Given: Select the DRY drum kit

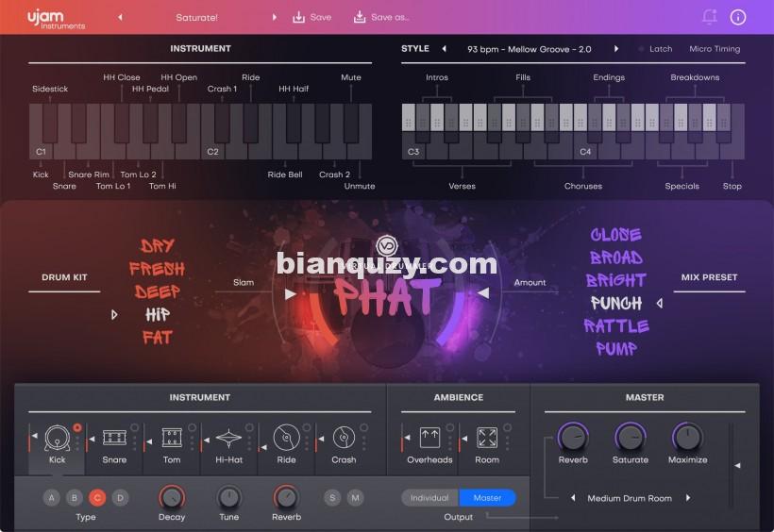Looking at the screenshot, I should (158, 245).
